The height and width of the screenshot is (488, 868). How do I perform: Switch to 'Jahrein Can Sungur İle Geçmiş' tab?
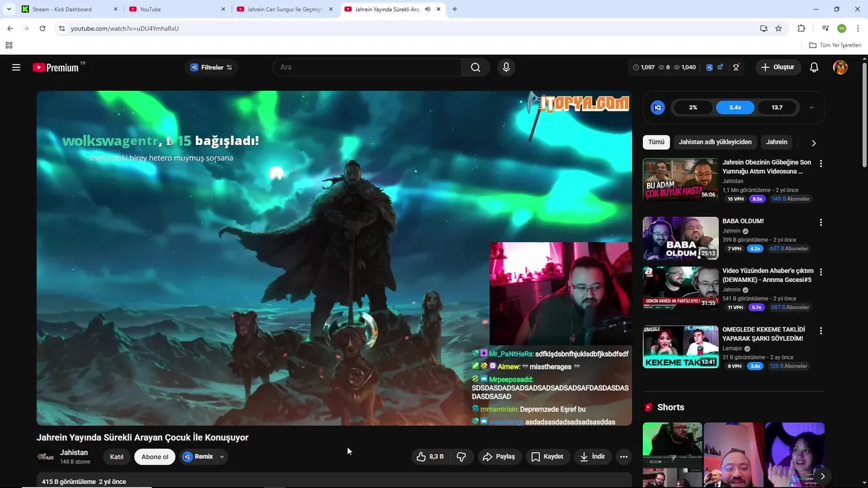click(x=285, y=9)
